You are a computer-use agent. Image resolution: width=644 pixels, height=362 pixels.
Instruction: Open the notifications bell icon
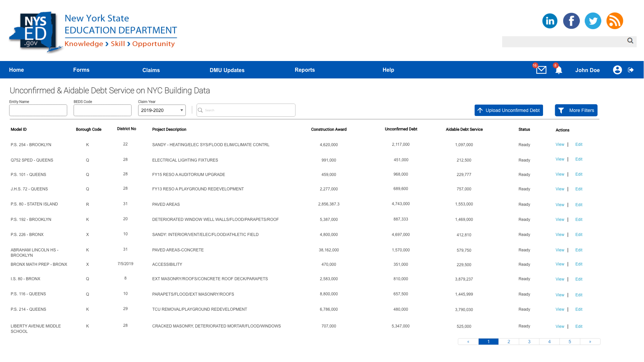[558, 70]
